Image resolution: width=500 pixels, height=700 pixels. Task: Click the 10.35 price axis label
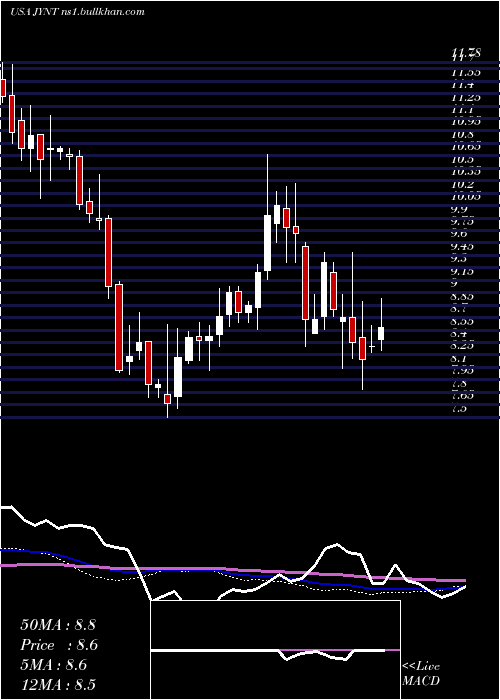(465, 172)
